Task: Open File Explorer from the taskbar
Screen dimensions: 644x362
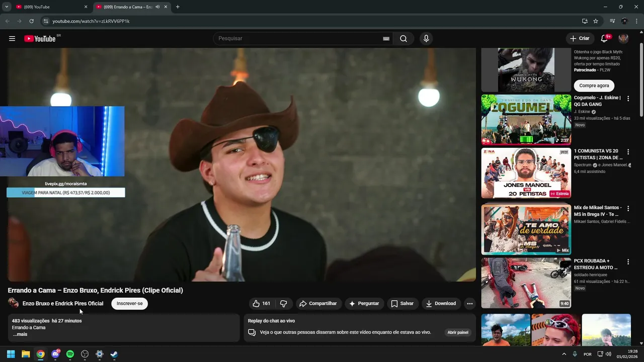Action: pyautogui.click(x=26, y=354)
